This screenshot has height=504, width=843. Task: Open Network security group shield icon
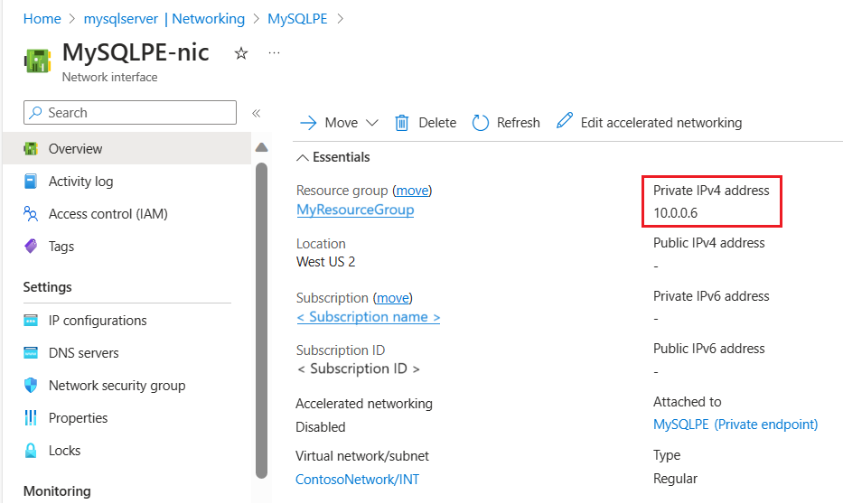pos(31,386)
